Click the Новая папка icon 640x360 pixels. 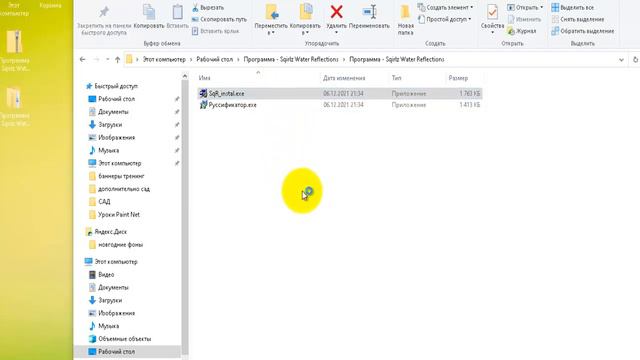(405, 12)
